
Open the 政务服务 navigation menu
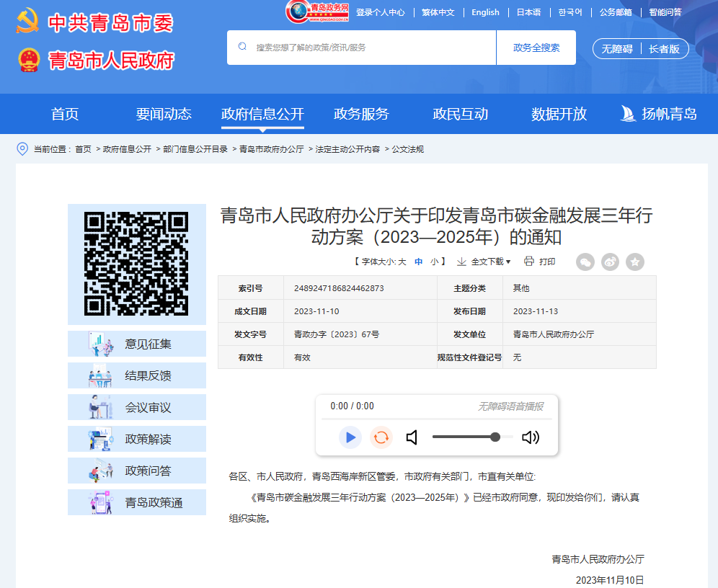click(361, 114)
